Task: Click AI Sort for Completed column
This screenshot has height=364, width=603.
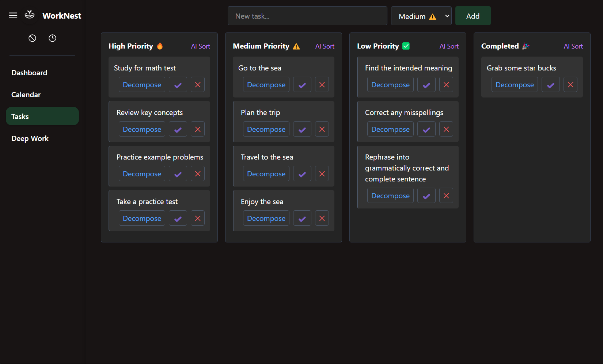Action: pos(573,46)
